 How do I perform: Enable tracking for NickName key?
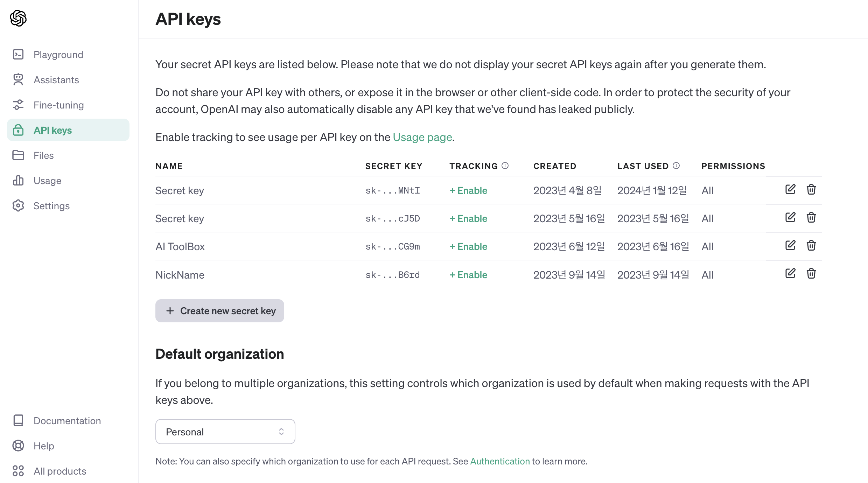coord(468,275)
